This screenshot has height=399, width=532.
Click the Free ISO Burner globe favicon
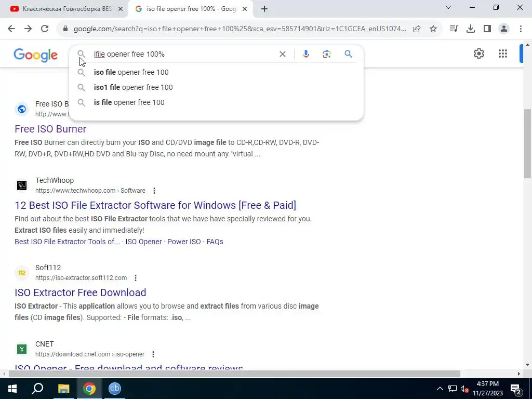tap(22, 109)
